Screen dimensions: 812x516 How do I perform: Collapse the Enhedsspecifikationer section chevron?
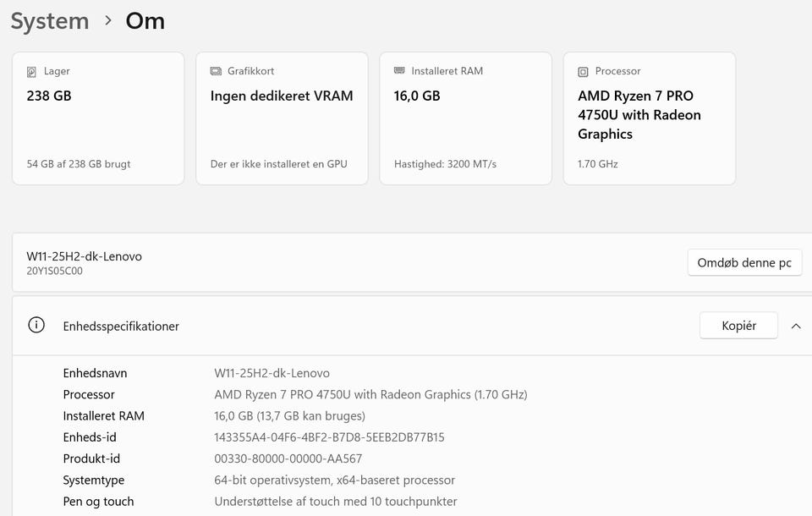click(x=796, y=326)
